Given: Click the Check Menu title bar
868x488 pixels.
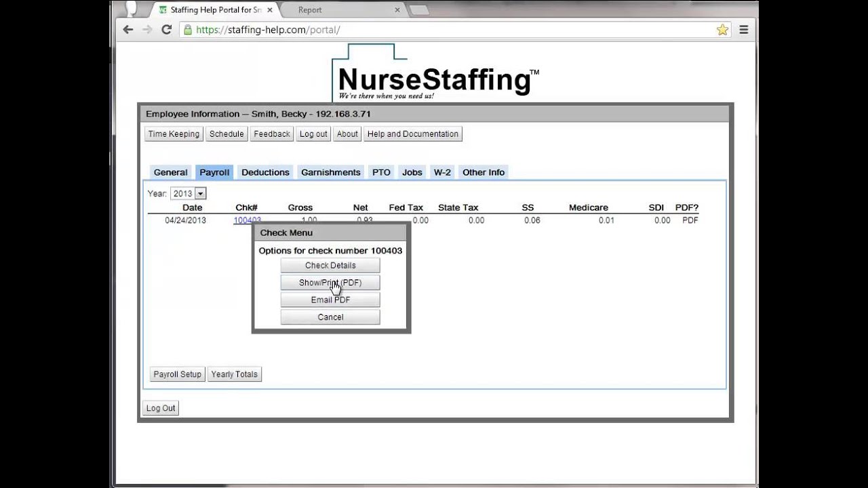Looking at the screenshot, I should coord(331,232).
